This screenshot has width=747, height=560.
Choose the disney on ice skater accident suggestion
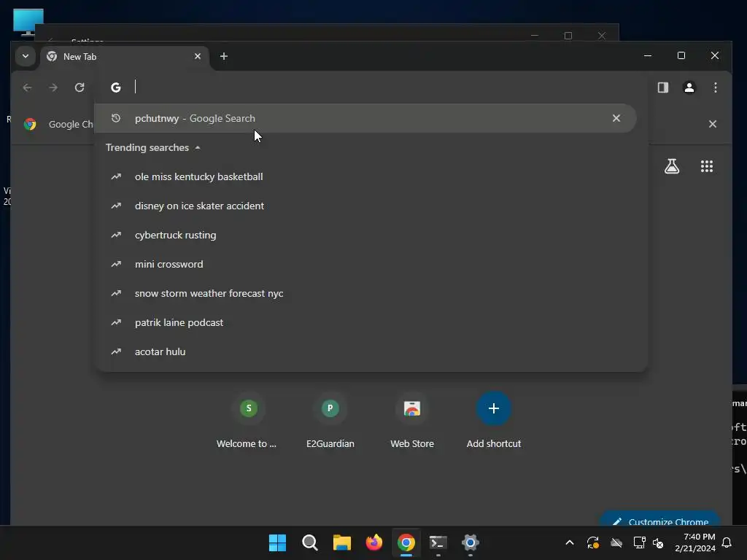click(371, 206)
